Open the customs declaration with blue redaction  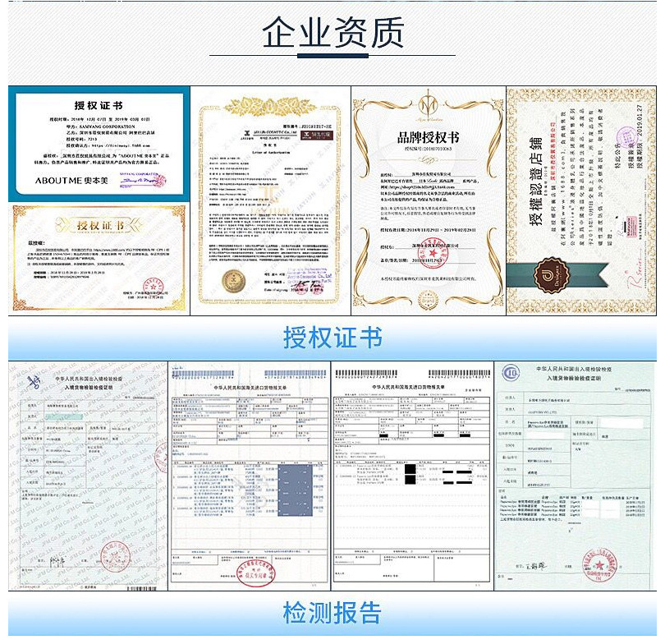click(250, 476)
